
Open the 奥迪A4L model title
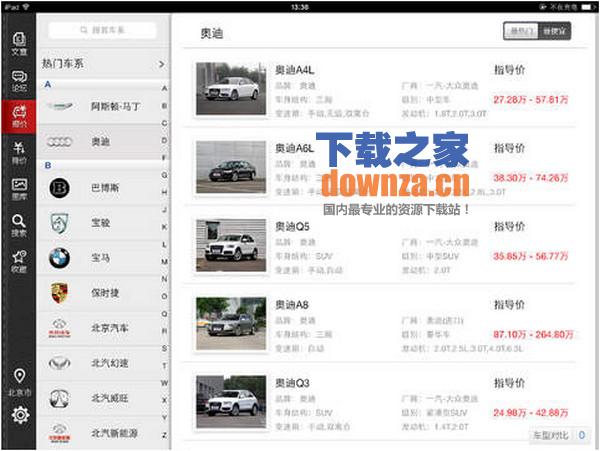click(295, 70)
